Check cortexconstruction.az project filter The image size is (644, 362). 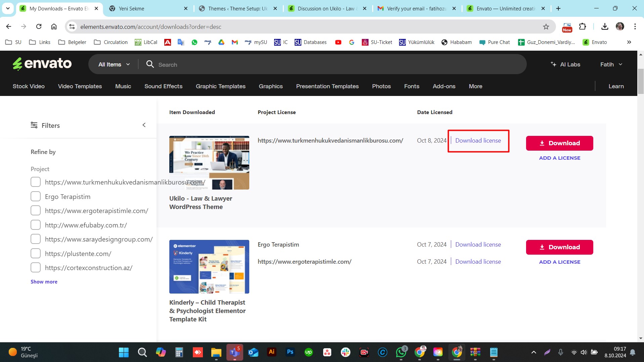36,267
